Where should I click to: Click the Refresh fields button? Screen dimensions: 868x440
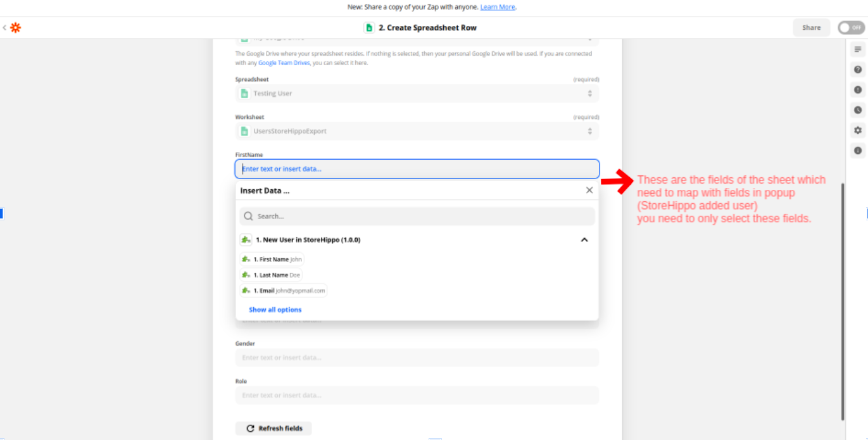(274, 429)
